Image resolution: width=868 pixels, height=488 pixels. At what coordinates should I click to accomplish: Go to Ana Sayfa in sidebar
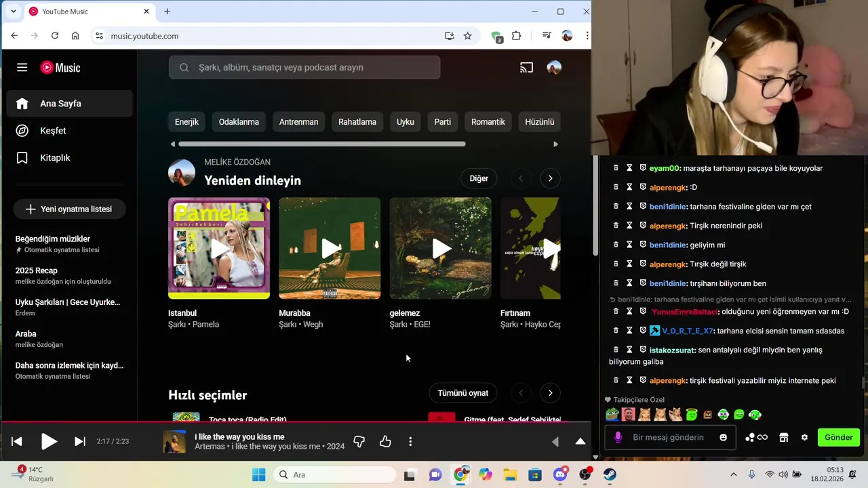[x=70, y=104]
